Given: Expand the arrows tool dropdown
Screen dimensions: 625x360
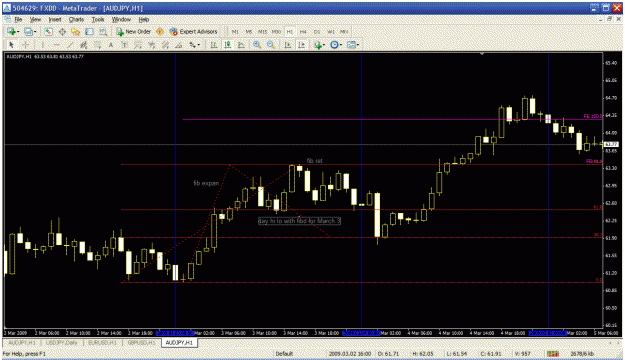Looking at the screenshot, I should (x=199, y=45).
